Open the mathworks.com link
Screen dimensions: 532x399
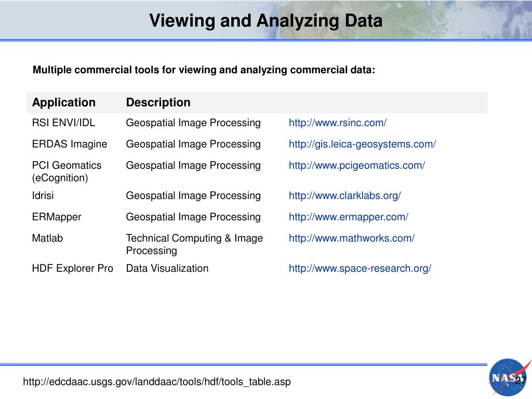(352, 238)
